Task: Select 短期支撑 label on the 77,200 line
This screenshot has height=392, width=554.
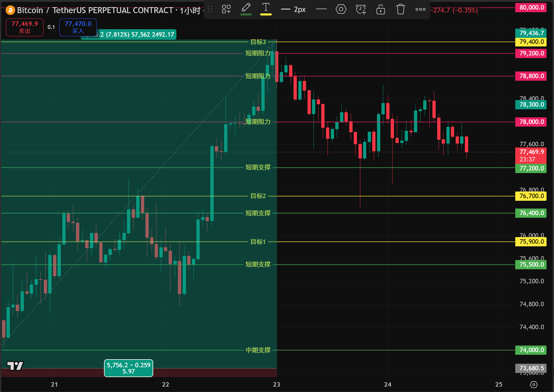Action: (x=258, y=167)
